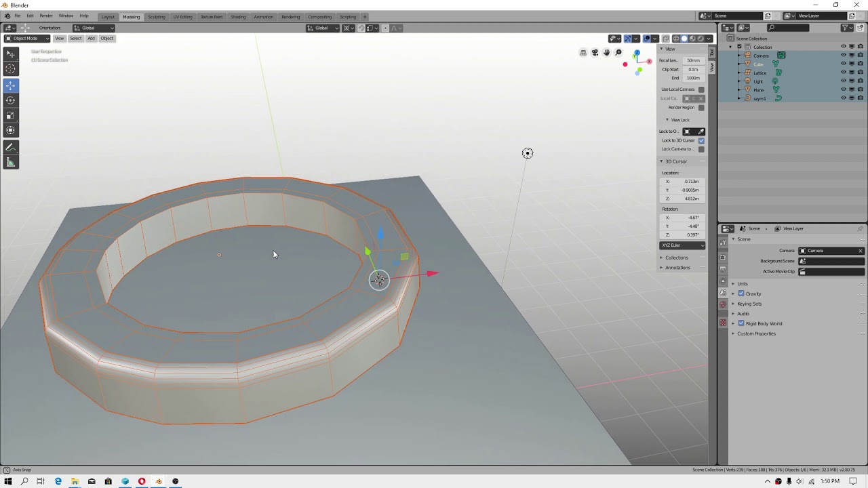This screenshot has width=868, height=488.
Task: Switch to material preview shading mode
Action: [692, 39]
